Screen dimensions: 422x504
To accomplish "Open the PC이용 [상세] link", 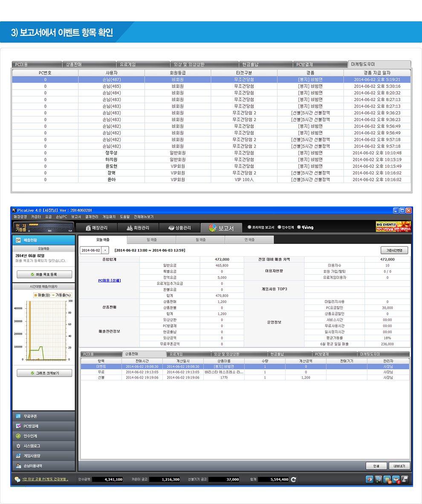I will click(109, 280).
